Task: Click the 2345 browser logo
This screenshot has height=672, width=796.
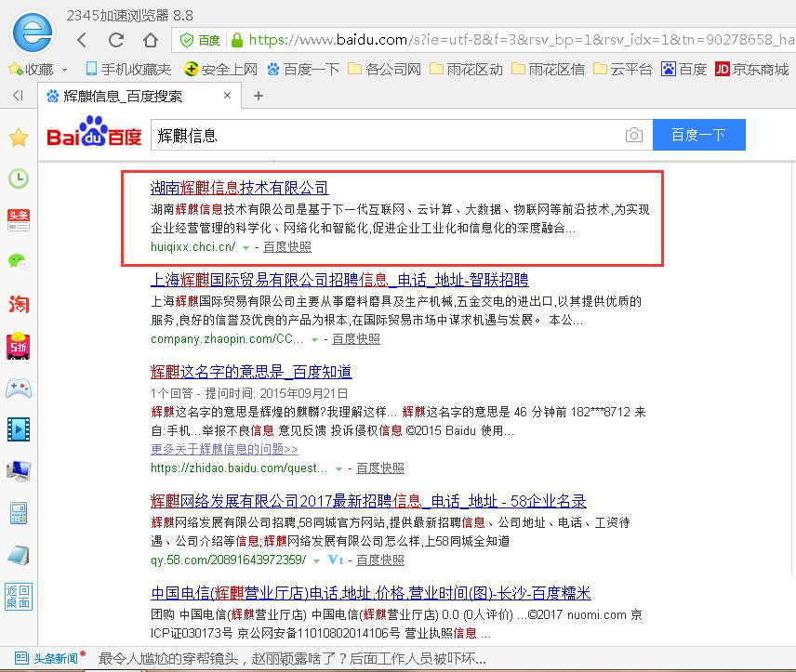Action: (x=33, y=32)
